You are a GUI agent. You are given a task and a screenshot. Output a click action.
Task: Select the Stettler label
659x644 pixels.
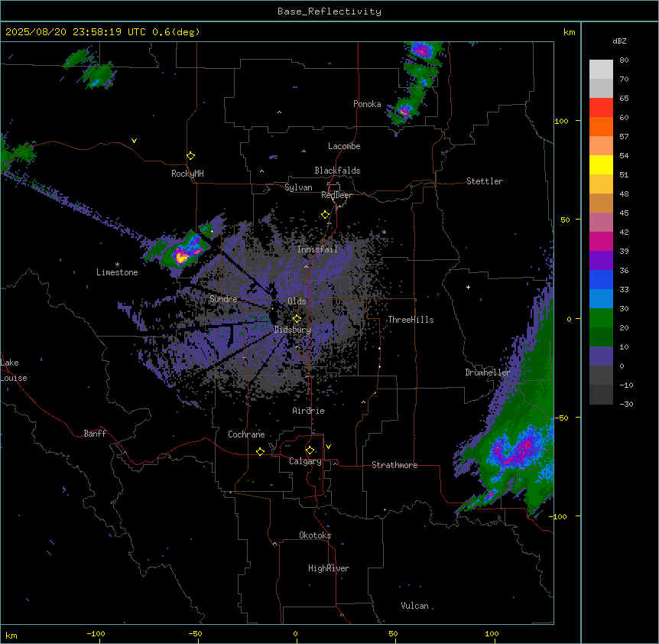coord(485,181)
